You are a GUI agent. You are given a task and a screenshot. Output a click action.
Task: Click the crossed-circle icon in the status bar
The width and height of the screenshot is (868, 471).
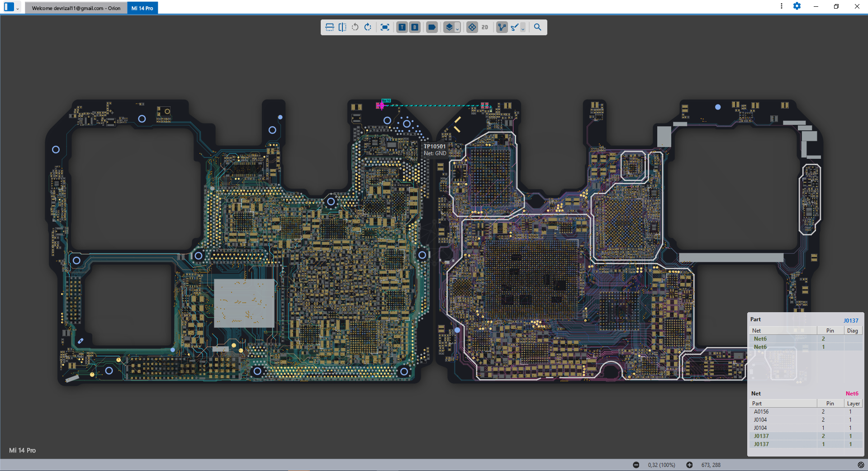(x=861, y=465)
